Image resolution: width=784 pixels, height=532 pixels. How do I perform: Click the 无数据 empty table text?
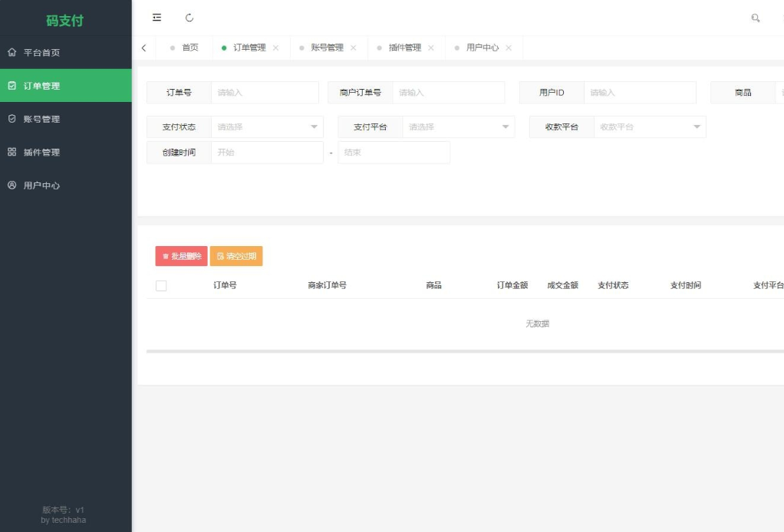coord(538,323)
